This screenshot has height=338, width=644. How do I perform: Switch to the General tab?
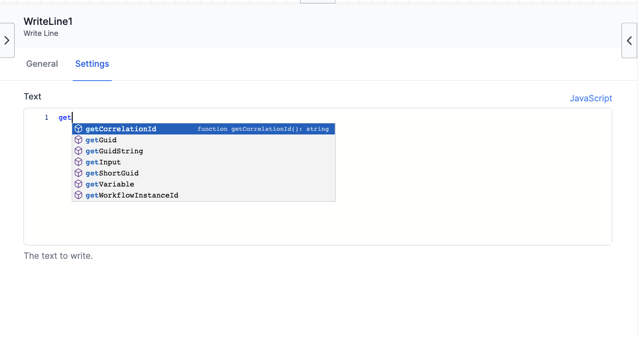pyautogui.click(x=42, y=64)
